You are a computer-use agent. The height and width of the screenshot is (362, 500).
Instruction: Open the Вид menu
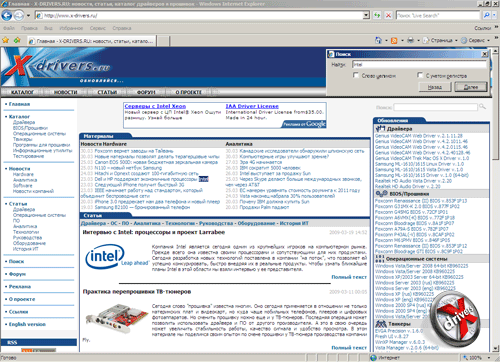[48, 28]
